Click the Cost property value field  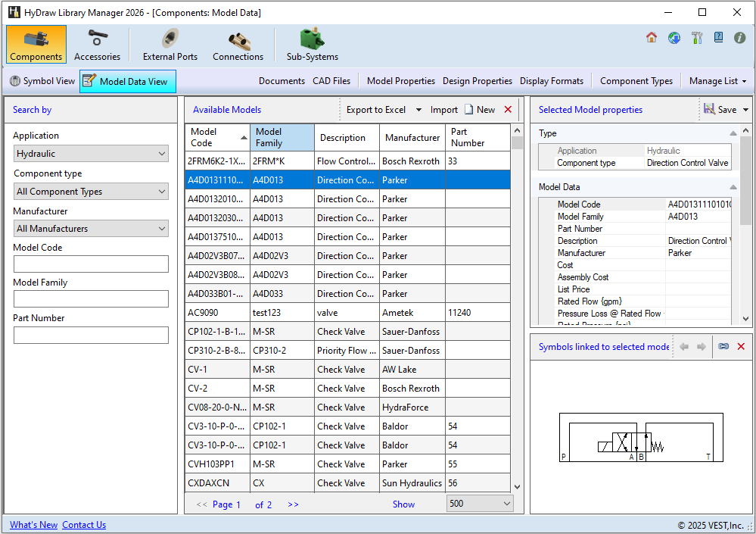coord(698,265)
